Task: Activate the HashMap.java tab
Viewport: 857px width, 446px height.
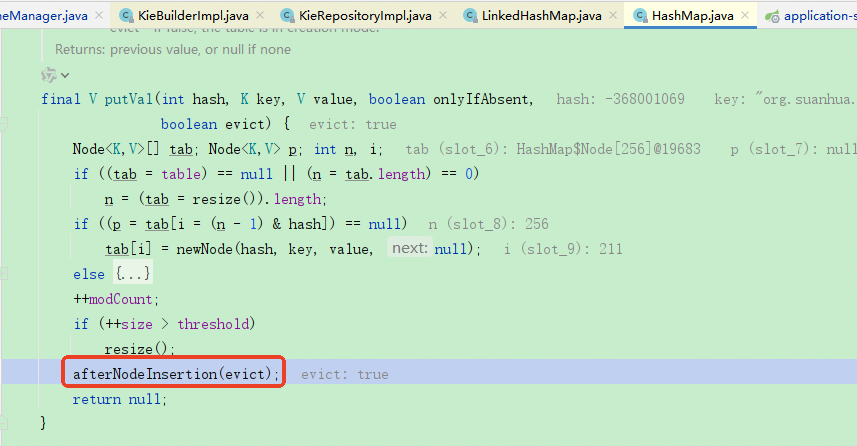Action: pos(692,16)
